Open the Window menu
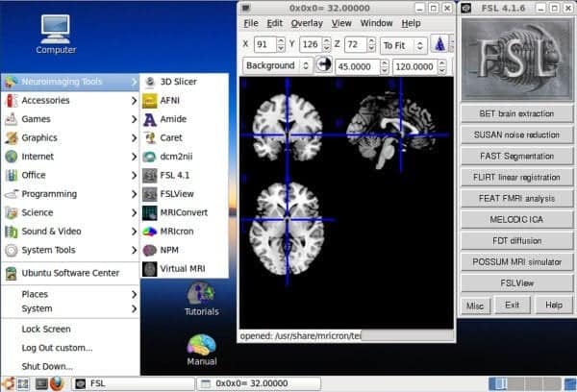Image resolution: width=577 pixels, height=392 pixels. (x=376, y=23)
